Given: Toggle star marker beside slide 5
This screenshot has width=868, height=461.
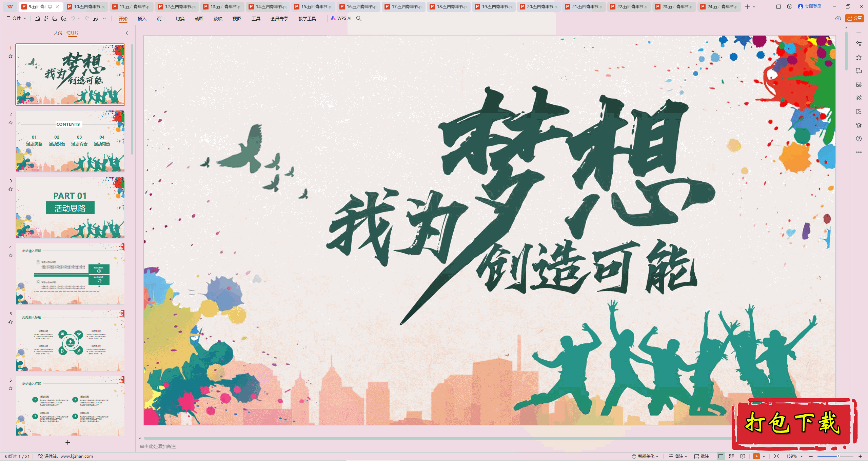Looking at the screenshot, I should pyautogui.click(x=11, y=322).
